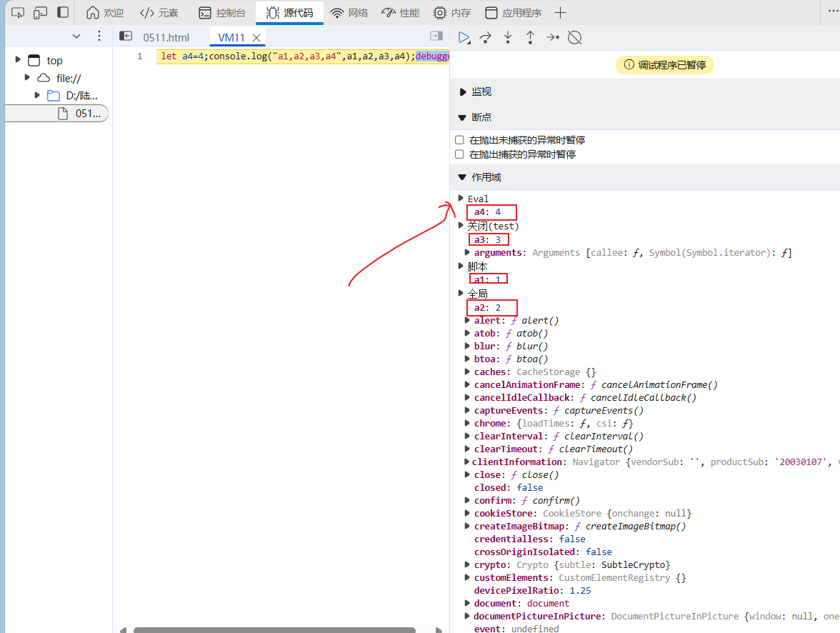This screenshot has height=633, width=840.
Task: Resume script execution
Action: (464, 38)
